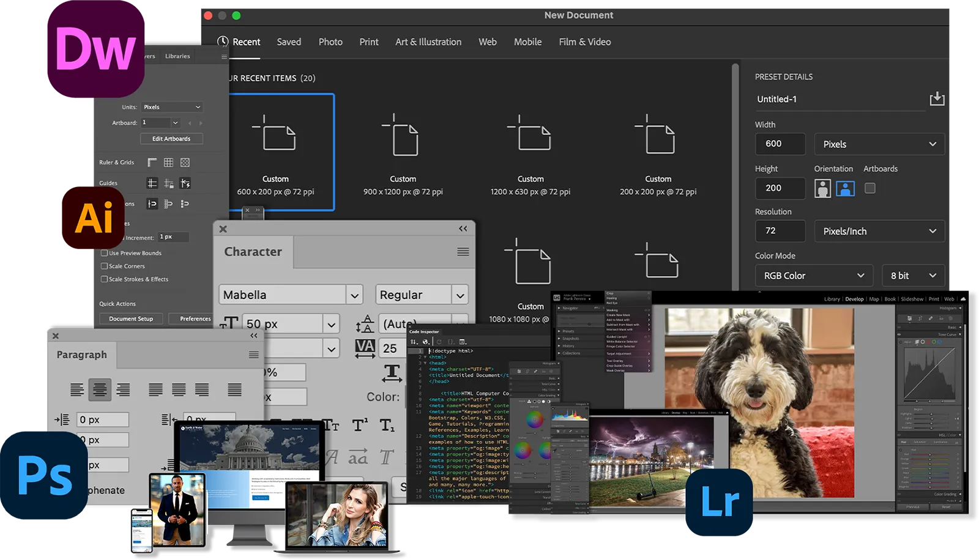Select landscape orientation in Preset Details
The height and width of the screenshot is (560, 979).
click(845, 188)
